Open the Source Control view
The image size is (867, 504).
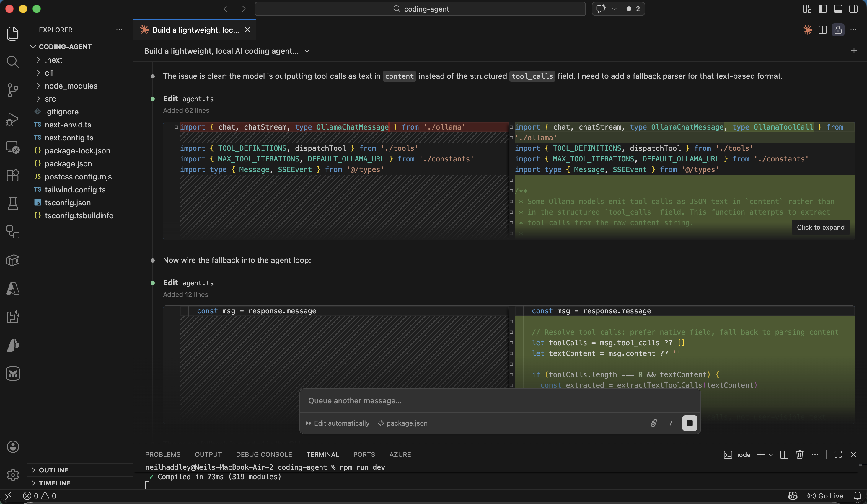click(13, 90)
